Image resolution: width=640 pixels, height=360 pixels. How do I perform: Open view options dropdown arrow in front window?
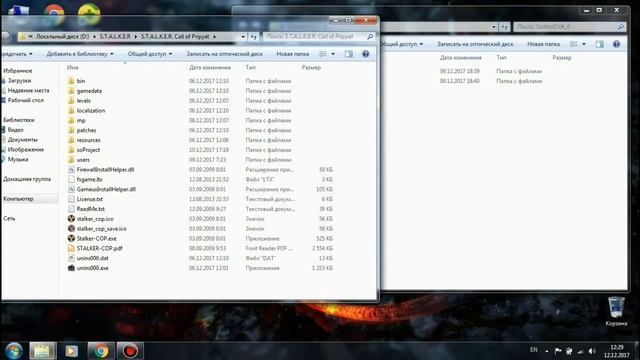click(x=333, y=54)
